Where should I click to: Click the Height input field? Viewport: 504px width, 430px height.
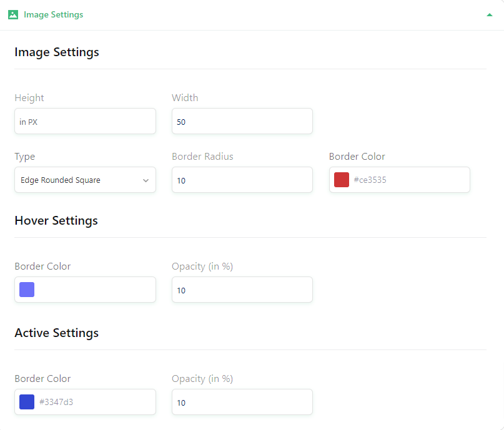[x=85, y=121]
